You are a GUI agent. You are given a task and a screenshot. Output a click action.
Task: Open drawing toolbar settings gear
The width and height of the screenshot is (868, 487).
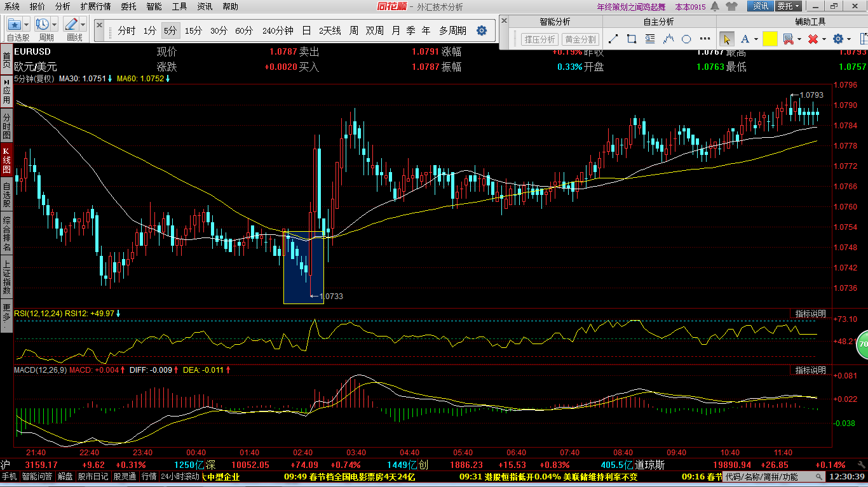838,39
